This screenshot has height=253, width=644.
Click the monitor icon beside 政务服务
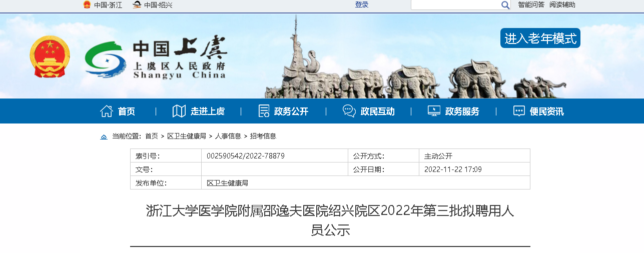[x=434, y=111]
